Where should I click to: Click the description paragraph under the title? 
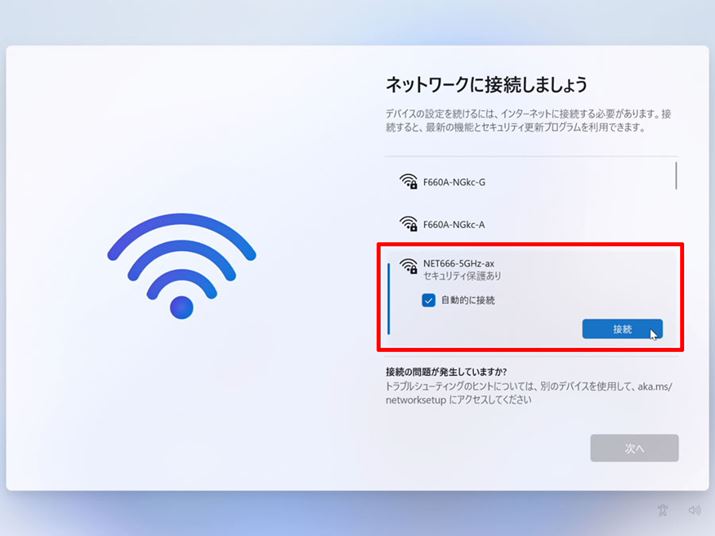click(x=528, y=120)
